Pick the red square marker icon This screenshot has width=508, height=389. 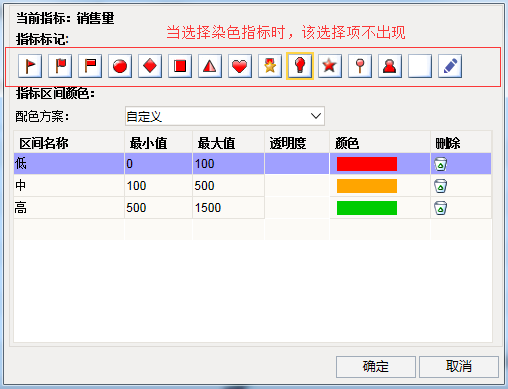tap(180, 66)
